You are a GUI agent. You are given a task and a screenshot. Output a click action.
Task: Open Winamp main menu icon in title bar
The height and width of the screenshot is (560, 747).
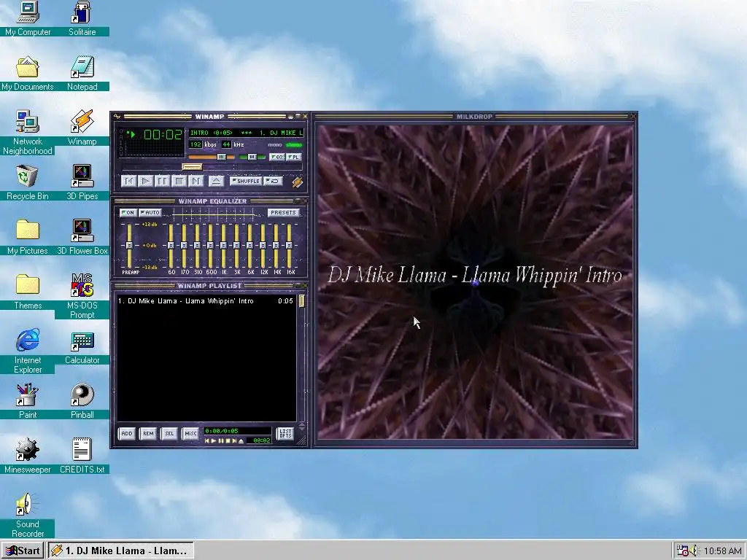(x=117, y=116)
